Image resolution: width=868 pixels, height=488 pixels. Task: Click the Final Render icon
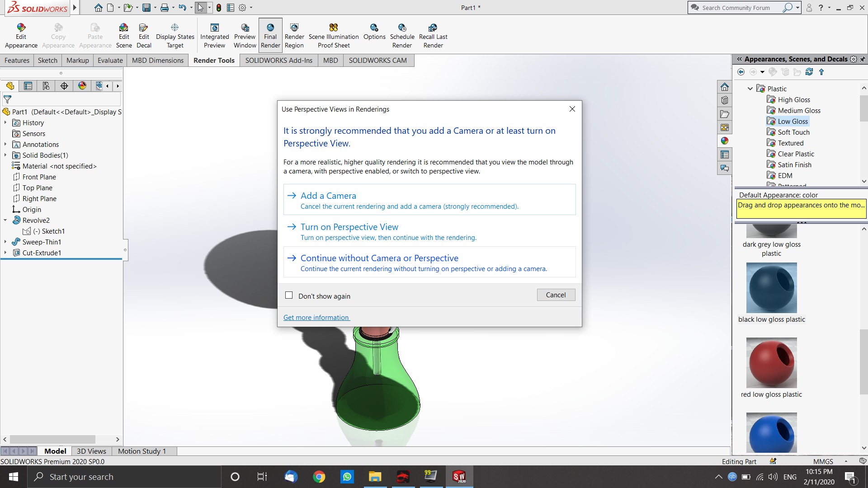[x=270, y=28]
